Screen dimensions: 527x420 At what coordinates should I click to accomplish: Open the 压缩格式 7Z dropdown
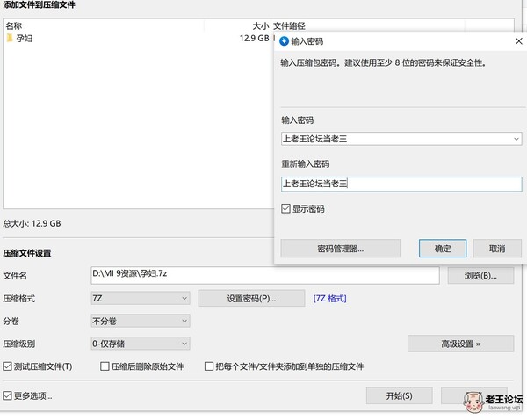184,299
